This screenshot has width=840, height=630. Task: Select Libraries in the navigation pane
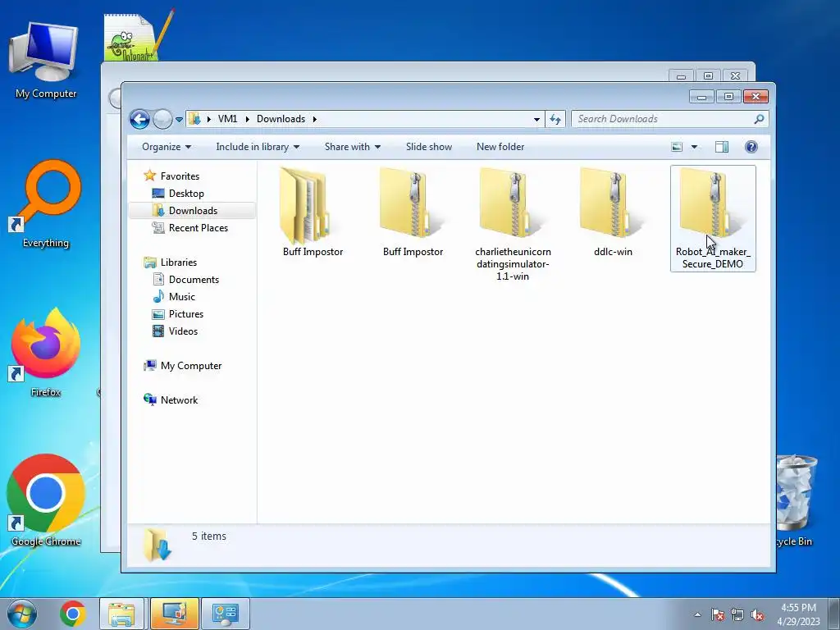(x=178, y=262)
